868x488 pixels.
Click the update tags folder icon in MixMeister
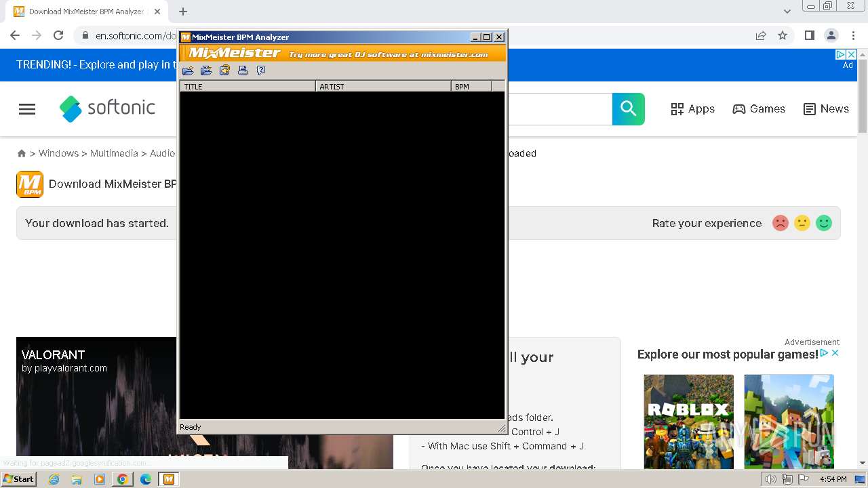224,70
